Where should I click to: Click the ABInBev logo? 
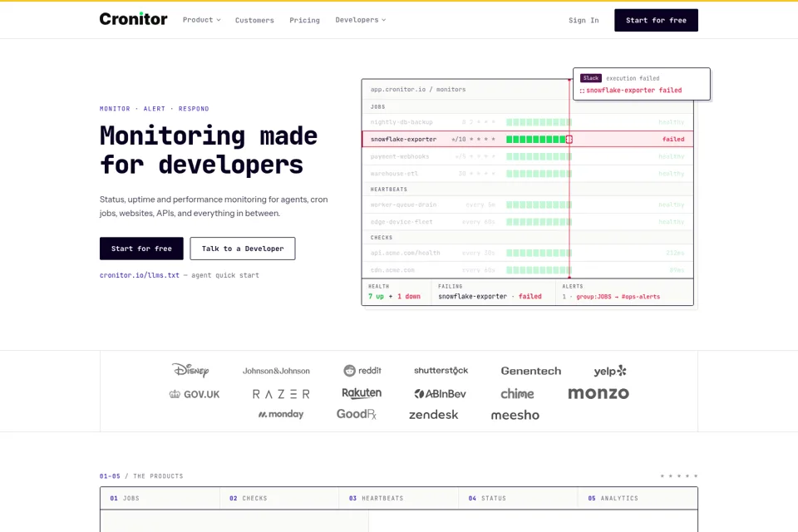(x=441, y=394)
